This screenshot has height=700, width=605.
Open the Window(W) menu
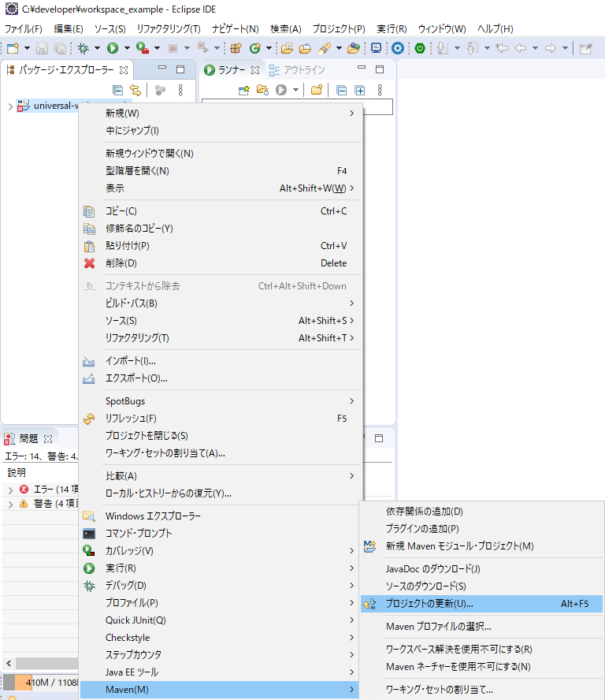pyautogui.click(x=442, y=29)
